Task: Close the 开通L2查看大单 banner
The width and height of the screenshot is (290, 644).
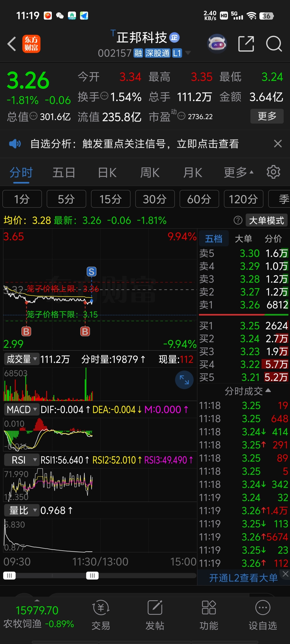Action: pyautogui.click(x=285, y=574)
